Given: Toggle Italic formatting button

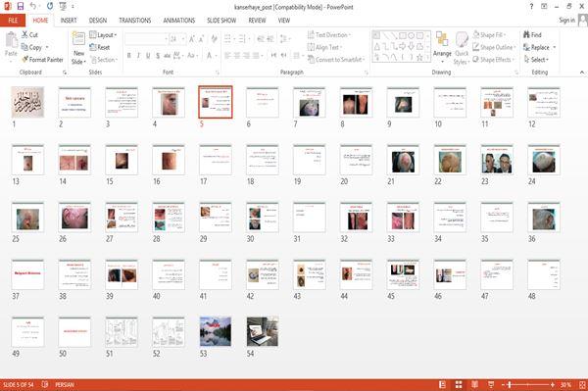Looking at the screenshot, I should coord(138,56).
